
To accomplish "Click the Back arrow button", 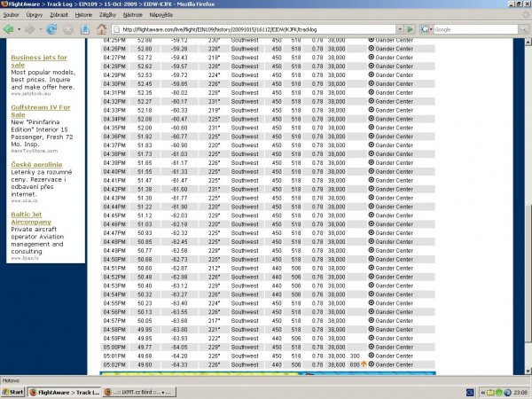I will [9, 29].
